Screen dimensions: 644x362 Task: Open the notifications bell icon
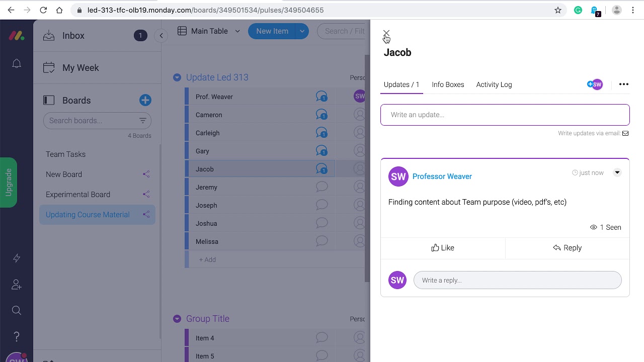17,63
